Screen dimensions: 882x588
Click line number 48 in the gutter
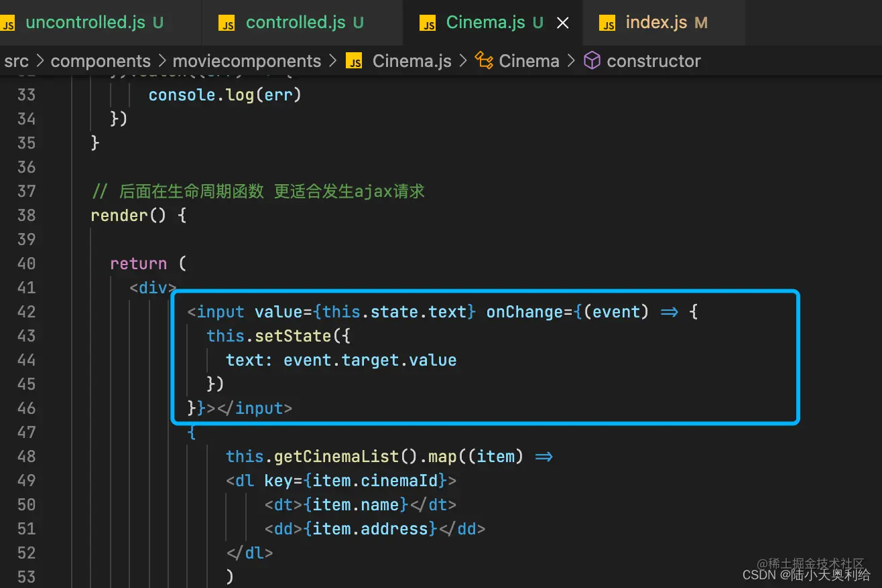pos(26,456)
